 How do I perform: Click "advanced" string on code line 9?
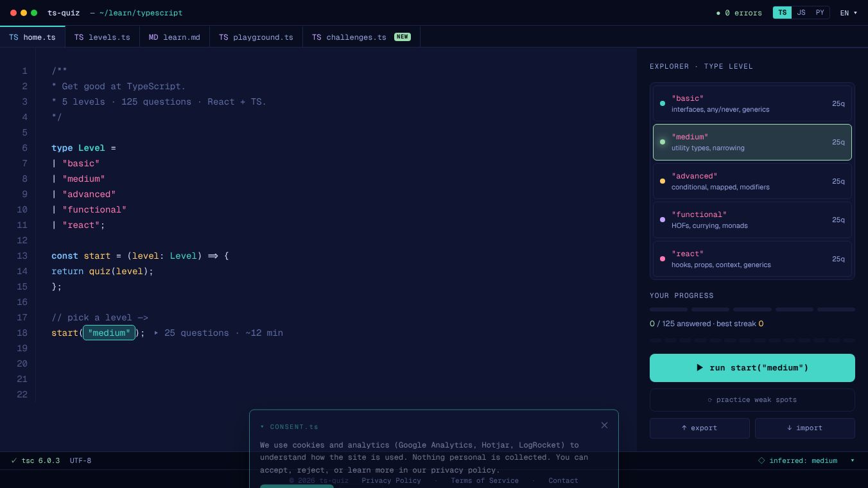[x=89, y=194]
